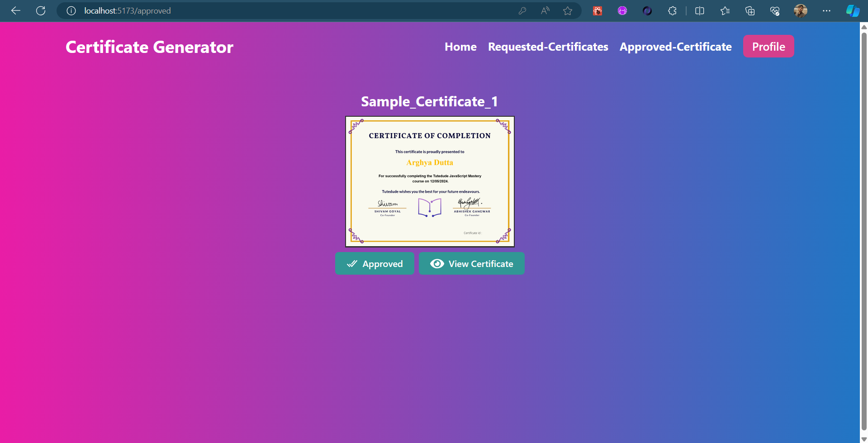Activate the Read aloud icon
The image size is (868, 443).
545,11
